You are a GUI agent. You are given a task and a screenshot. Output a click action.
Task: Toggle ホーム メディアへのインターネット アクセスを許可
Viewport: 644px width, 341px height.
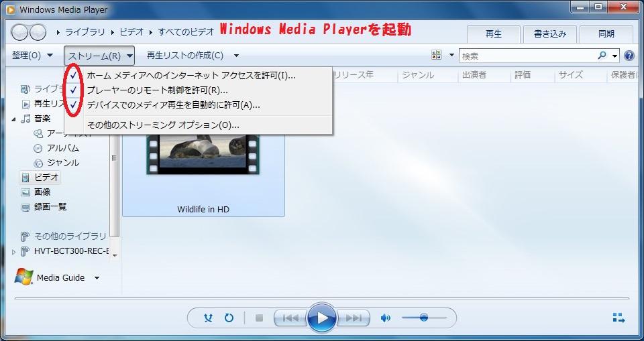coord(198,76)
